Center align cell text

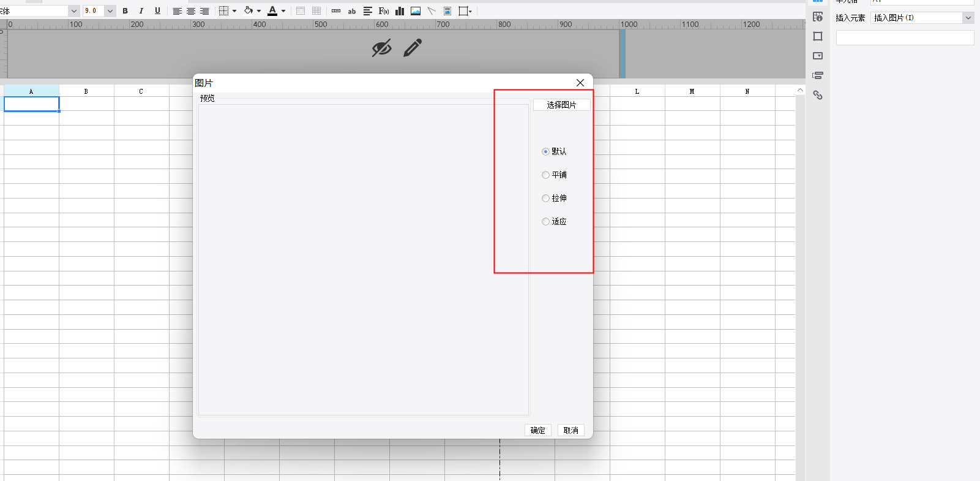(191, 11)
